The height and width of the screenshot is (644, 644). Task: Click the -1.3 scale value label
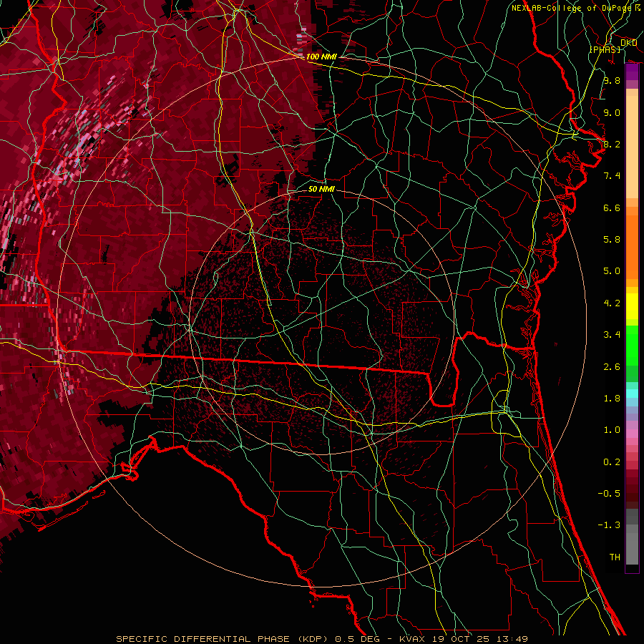(611, 525)
